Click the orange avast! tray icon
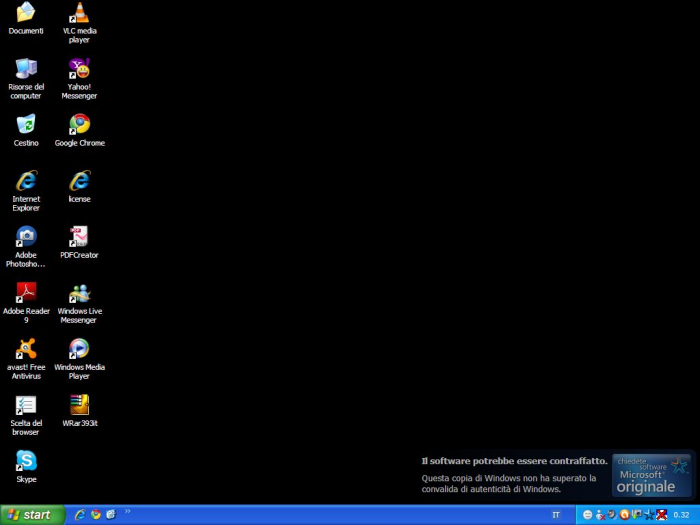 tap(625, 515)
